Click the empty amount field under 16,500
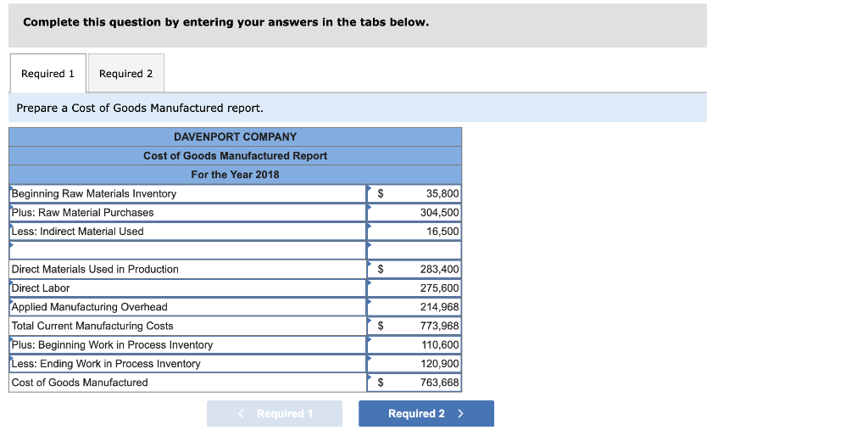 click(x=414, y=250)
